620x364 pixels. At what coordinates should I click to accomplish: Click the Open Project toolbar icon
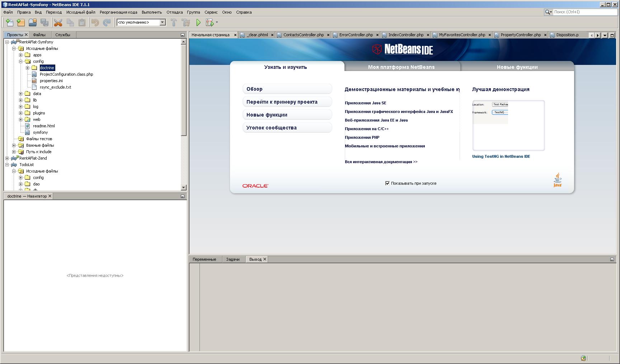[x=33, y=22]
